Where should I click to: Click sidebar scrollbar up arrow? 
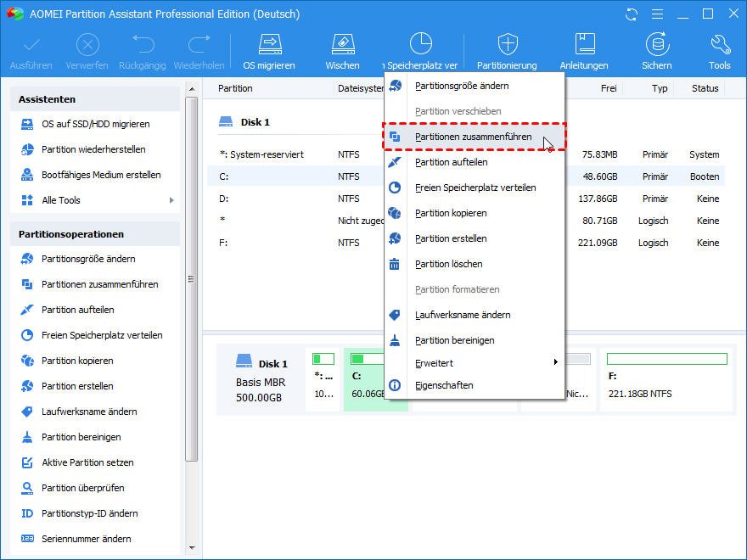click(x=192, y=89)
